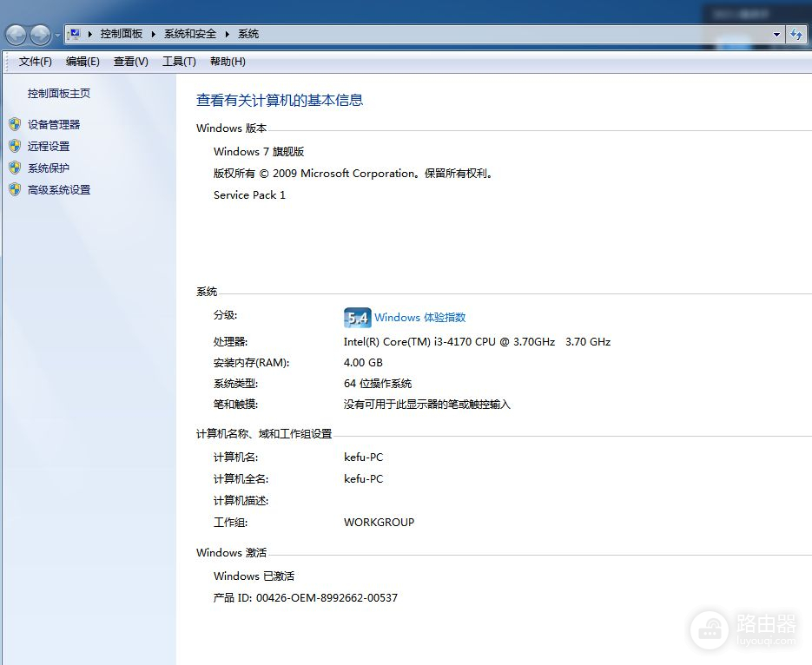Open the address bar history dropdown arrow

click(776, 35)
